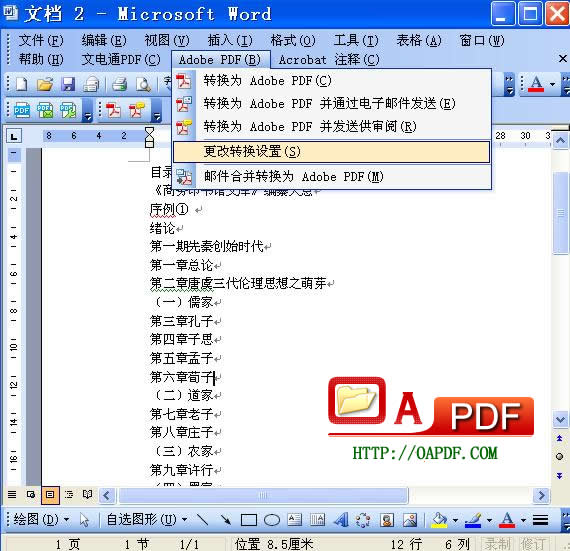Click the Convert to Adobe PDF toolbar icon
The height and width of the screenshot is (551, 570).
point(113,110)
